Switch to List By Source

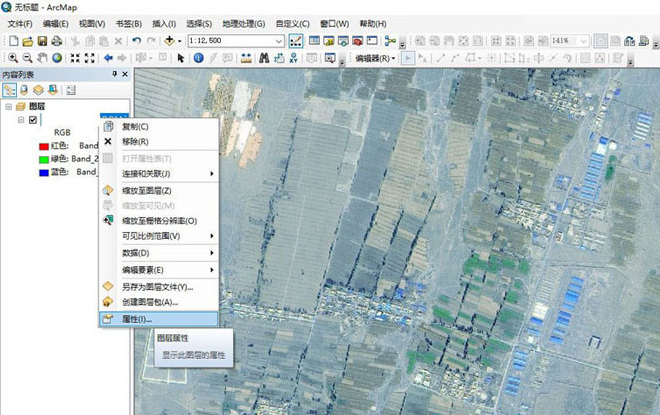click(x=24, y=90)
